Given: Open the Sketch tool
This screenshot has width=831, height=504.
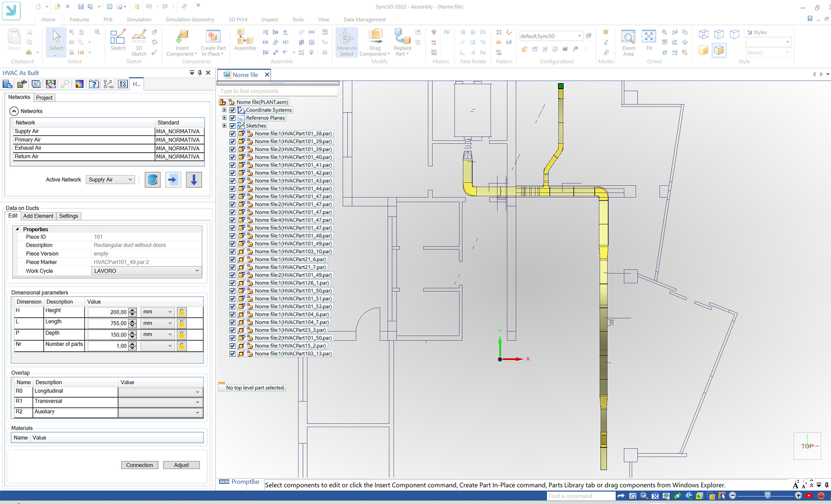Looking at the screenshot, I should pos(118,40).
